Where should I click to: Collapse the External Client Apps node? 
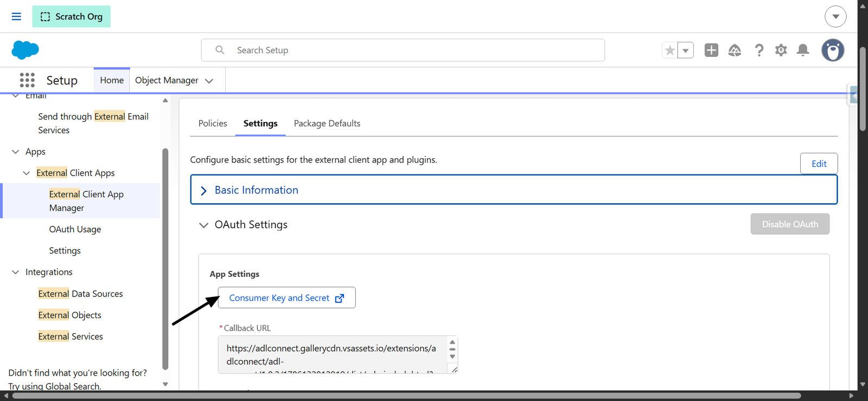tap(26, 173)
